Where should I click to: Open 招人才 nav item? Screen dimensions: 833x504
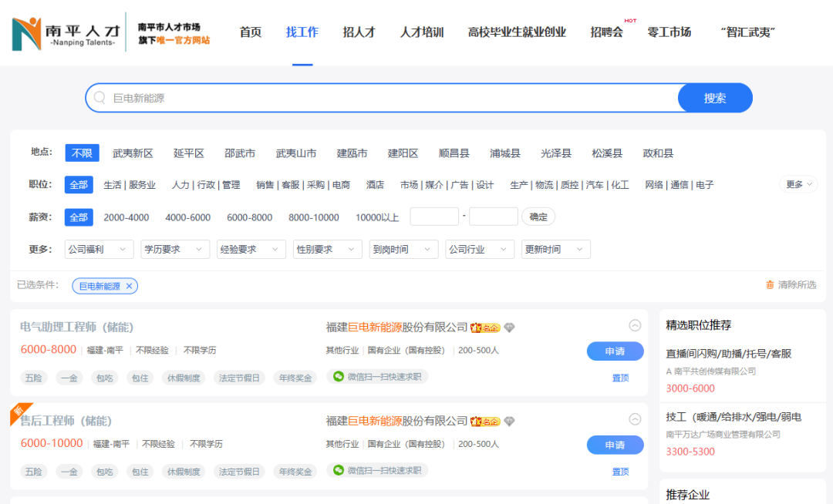click(359, 32)
